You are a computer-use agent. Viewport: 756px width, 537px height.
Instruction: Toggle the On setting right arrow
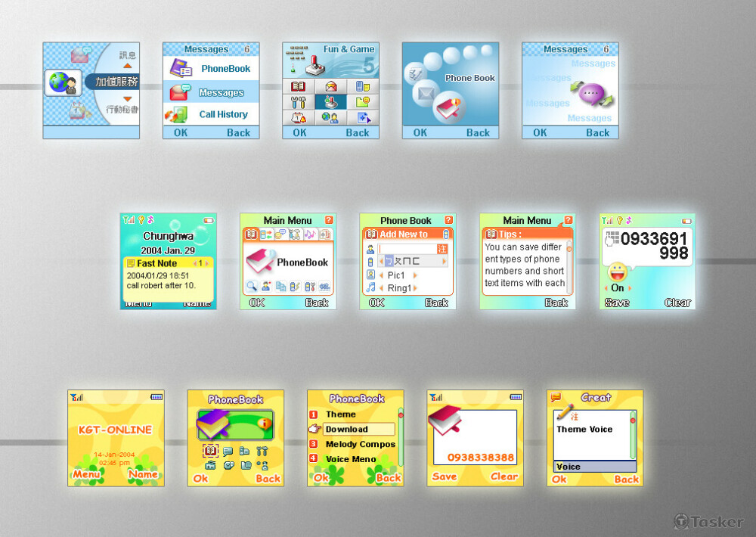(x=630, y=288)
